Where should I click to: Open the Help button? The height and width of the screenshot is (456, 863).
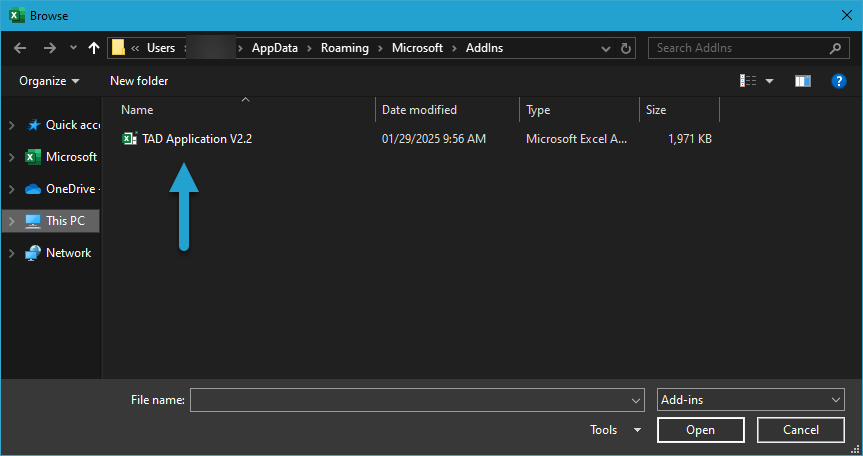(838, 81)
